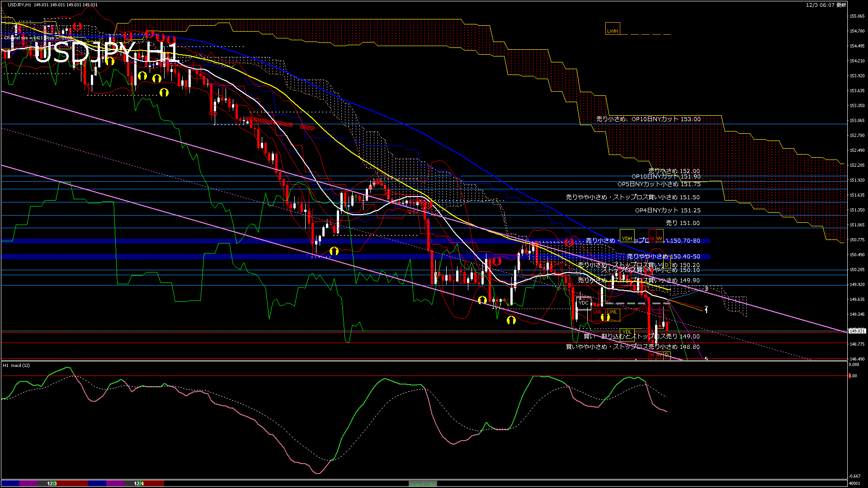The height and width of the screenshot is (488, 868).
Task: Toggle the macd ON button
Action: [x=423, y=483]
